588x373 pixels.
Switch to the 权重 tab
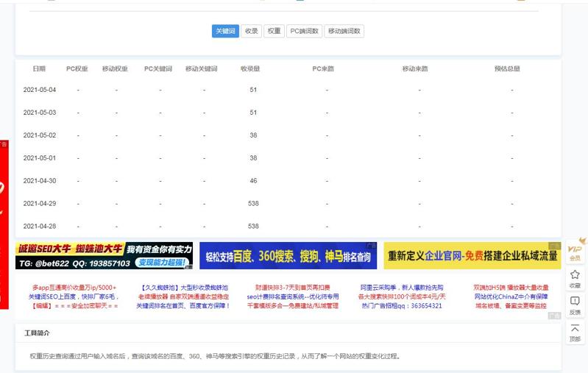click(274, 32)
